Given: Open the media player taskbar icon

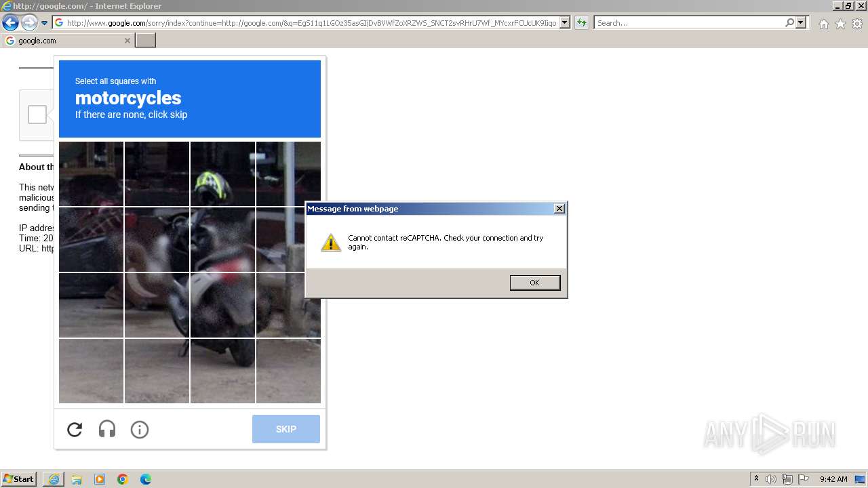Looking at the screenshot, I should (x=100, y=479).
